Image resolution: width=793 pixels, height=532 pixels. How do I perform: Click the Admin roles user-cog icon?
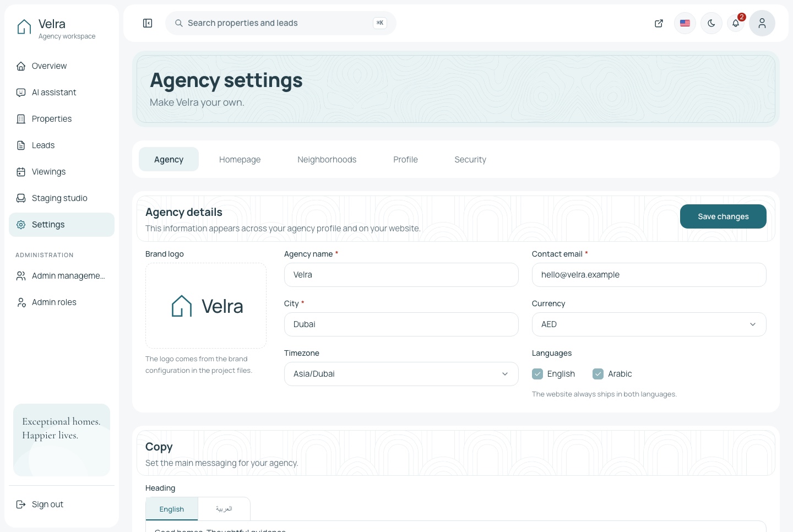(x=21, y=302)
